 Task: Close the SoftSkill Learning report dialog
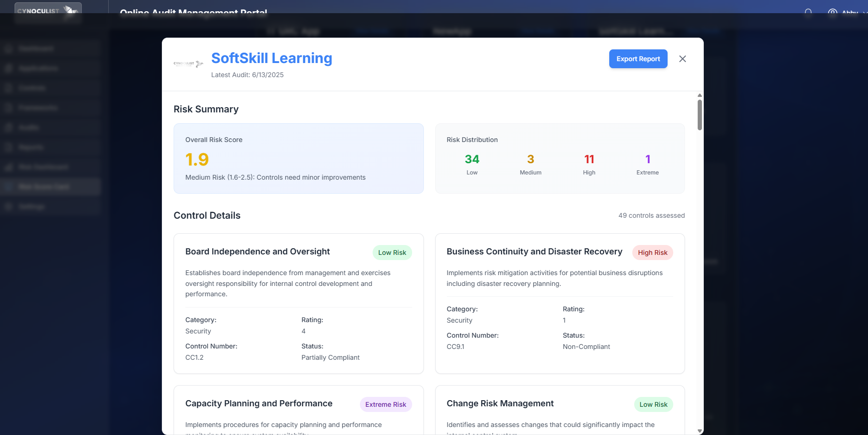[682, 59]
